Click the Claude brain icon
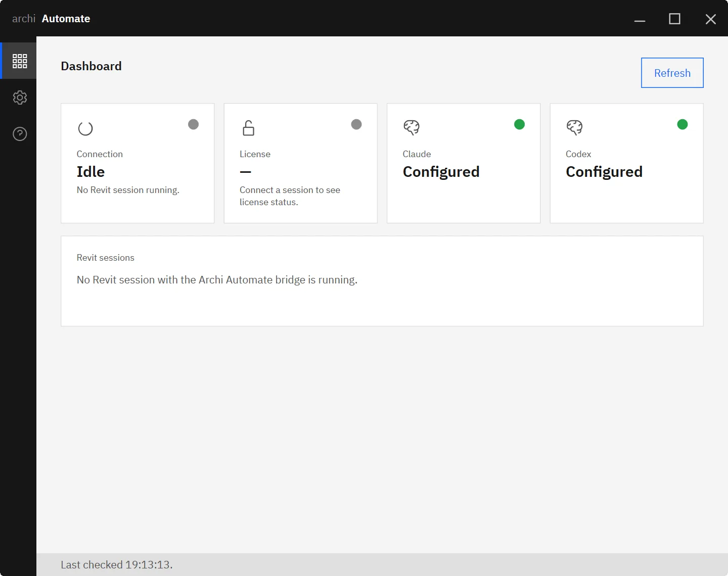Viewport: 728px width, 576px height. [412, 127]
